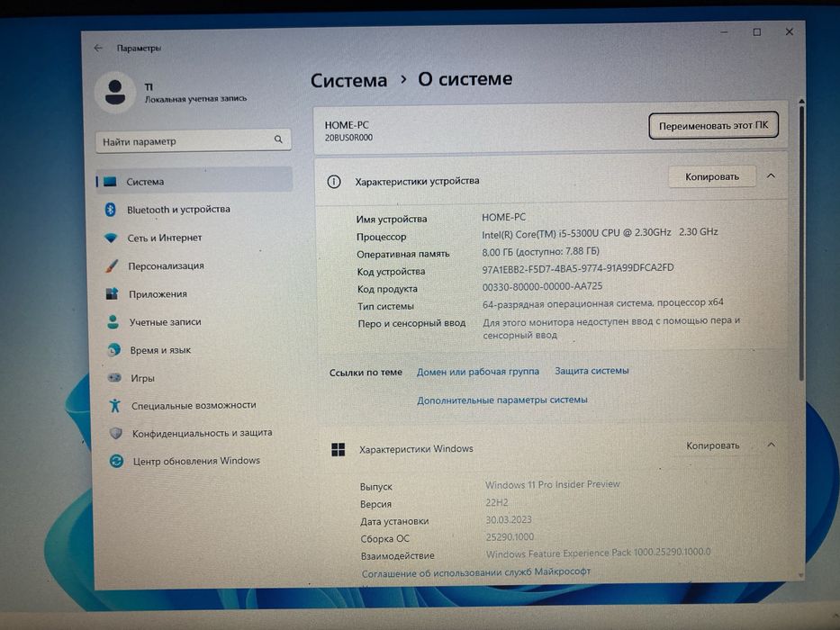Select the 22H2 version value

click(x=497, y=502)
